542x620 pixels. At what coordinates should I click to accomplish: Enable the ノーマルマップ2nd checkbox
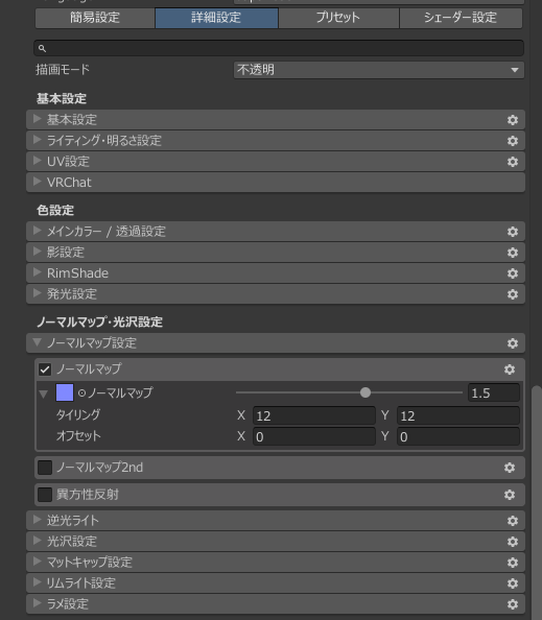[45, 468]
